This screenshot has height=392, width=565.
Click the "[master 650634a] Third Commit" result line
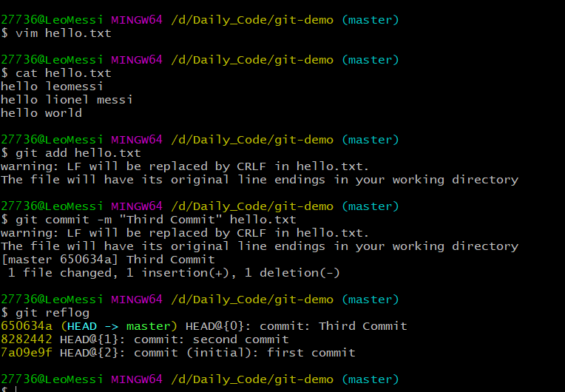(108, 260)
